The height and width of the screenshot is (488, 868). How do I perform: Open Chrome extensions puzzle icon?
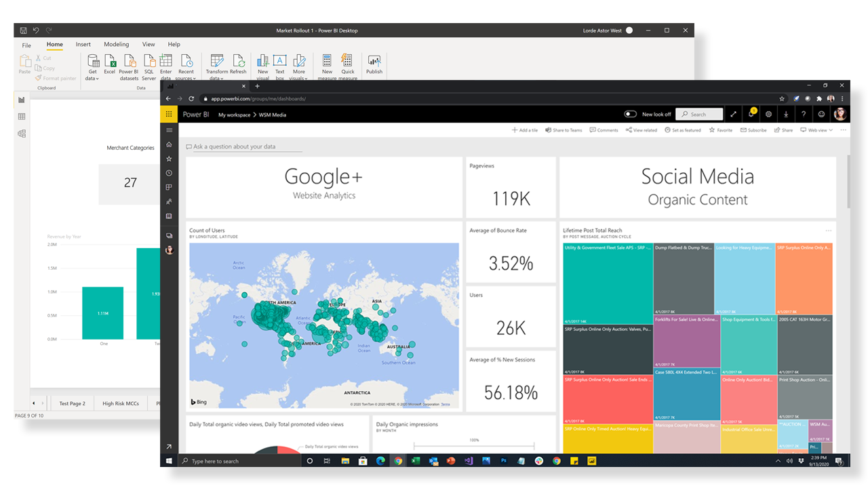[x=819, y=98]
